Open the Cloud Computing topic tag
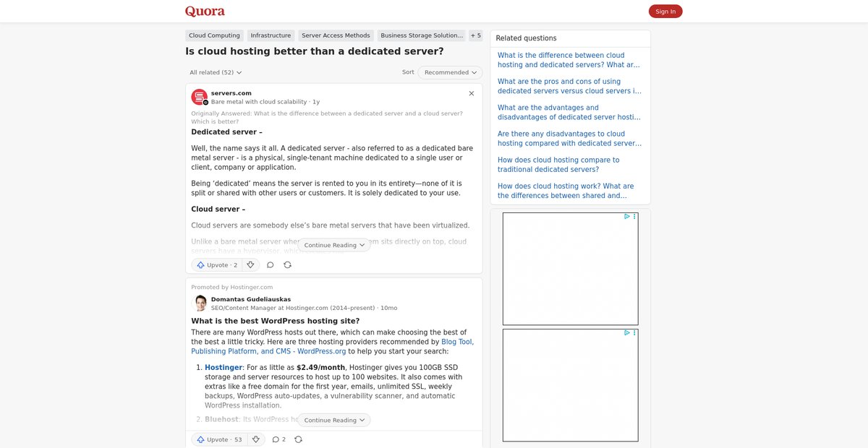The image size is (868, 448). tap(214, 35)
